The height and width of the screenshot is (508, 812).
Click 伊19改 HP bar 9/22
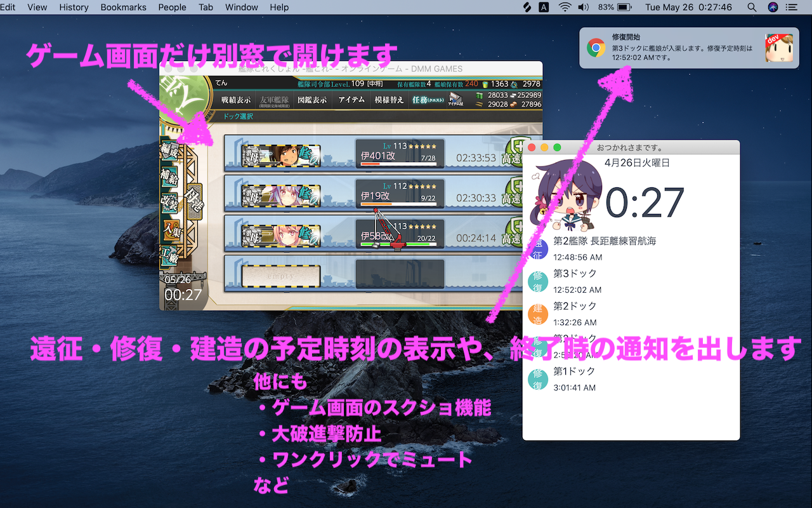click(398, 204)
